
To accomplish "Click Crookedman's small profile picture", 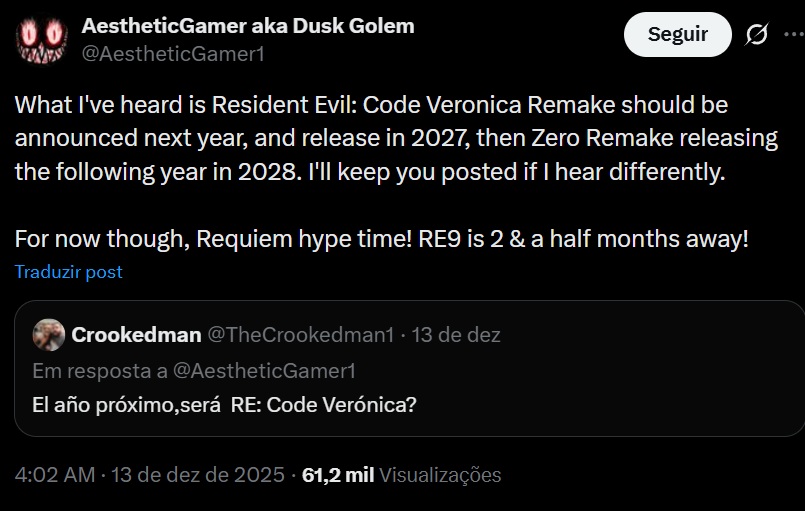I will pyautogui.click(x=48, y=334).
